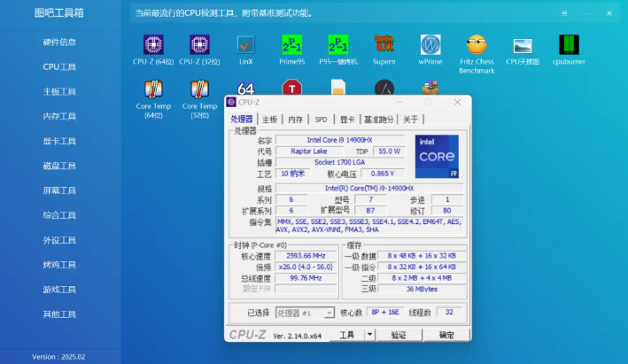Click the Raptor Lake codename field
Viewport: 628px width, 364px height.
click(309, 151)
